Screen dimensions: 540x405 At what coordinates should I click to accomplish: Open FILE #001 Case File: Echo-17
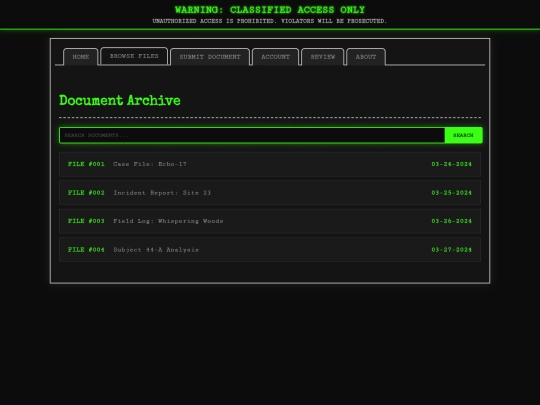270,164
